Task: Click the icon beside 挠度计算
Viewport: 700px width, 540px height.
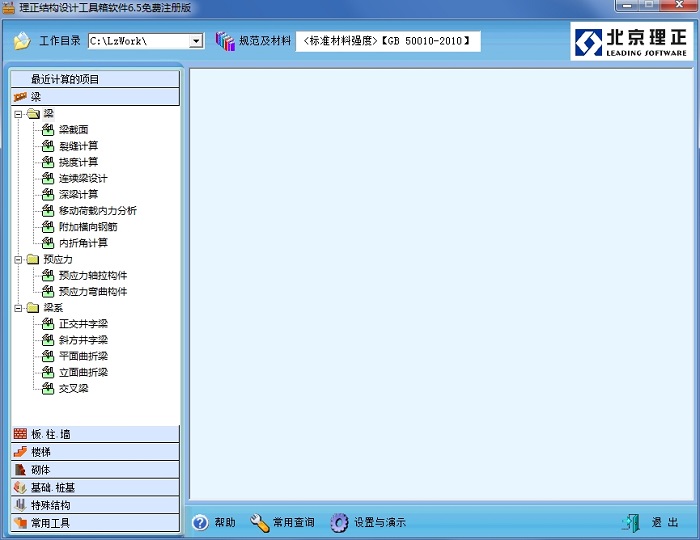Action: pyautogui.click(x=48, y=162)
